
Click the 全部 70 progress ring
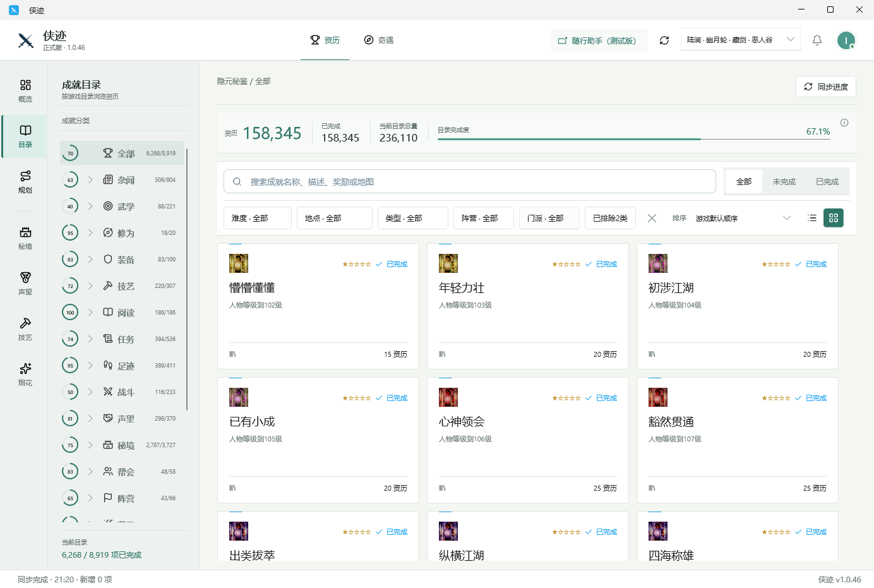(70, 153)
